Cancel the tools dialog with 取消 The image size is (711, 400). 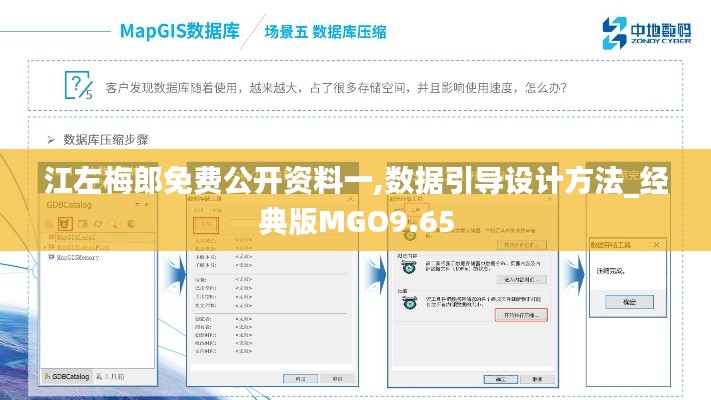click(x=537, y=379)
